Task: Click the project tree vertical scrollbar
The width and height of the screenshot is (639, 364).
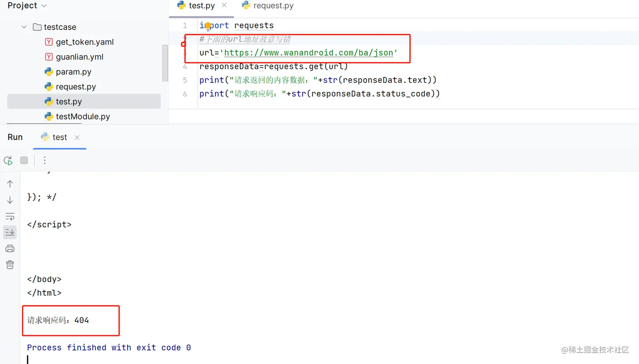Action: tap(165, 63)
